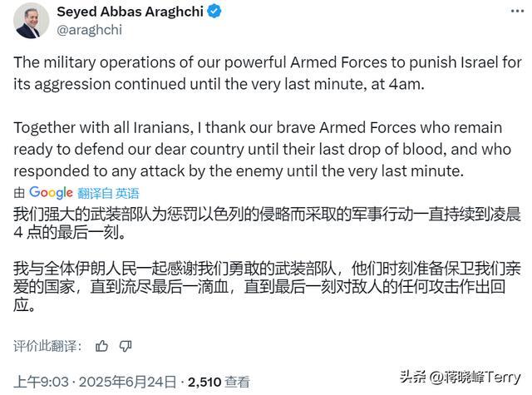
Task: Click the 上午9:03 · 2025年6月24日 timestamp
Action: click(95, 382)
